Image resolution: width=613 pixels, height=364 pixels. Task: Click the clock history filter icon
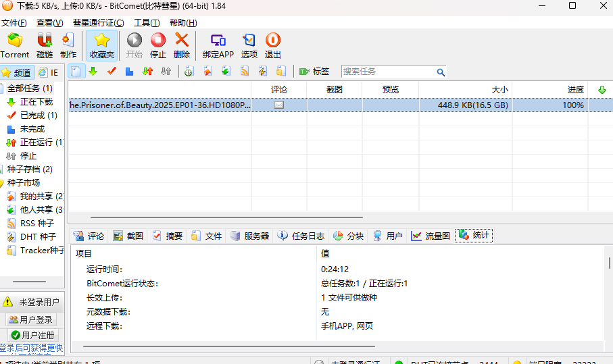189,71
